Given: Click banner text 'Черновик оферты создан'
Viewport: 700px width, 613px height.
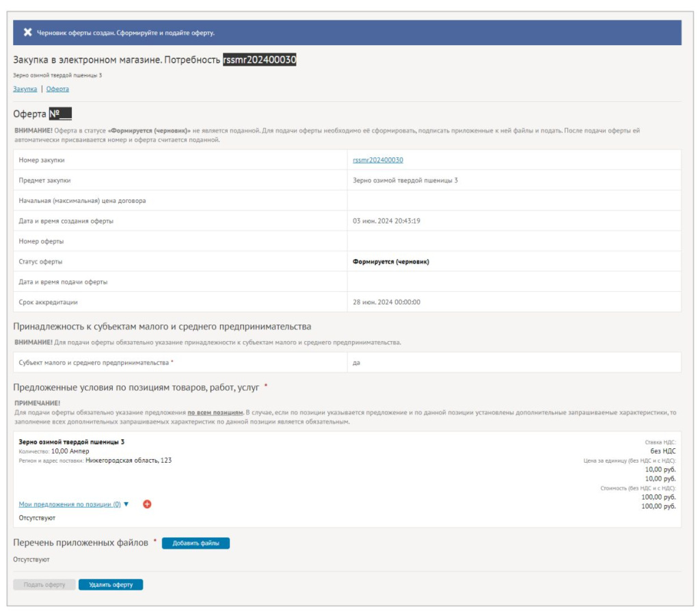Looking at the screenshot, I should (75, 33).
